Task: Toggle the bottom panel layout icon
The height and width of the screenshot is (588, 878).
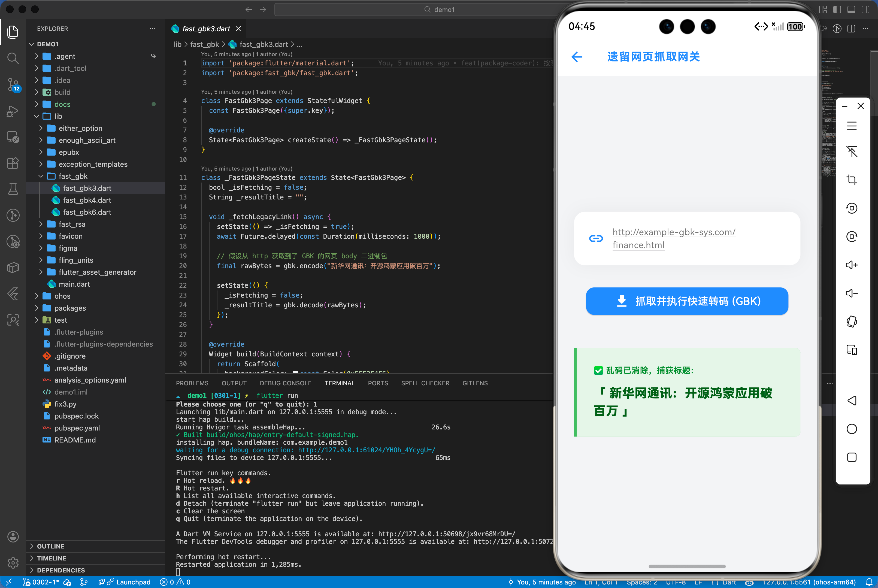Action: pyautogui.click(x=851, y=10)
